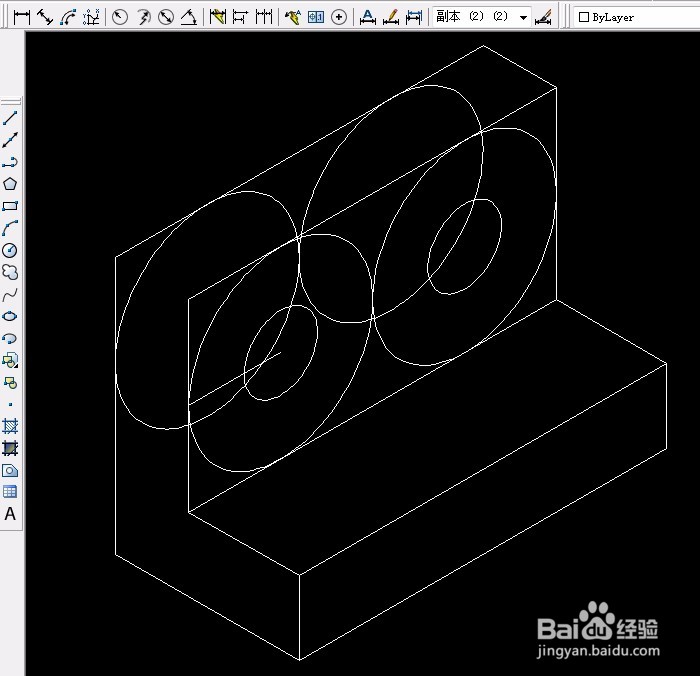This screenshot has width=700, height=676.
Task: Open the Dimension Style manager icon
Action: (543, 17)
